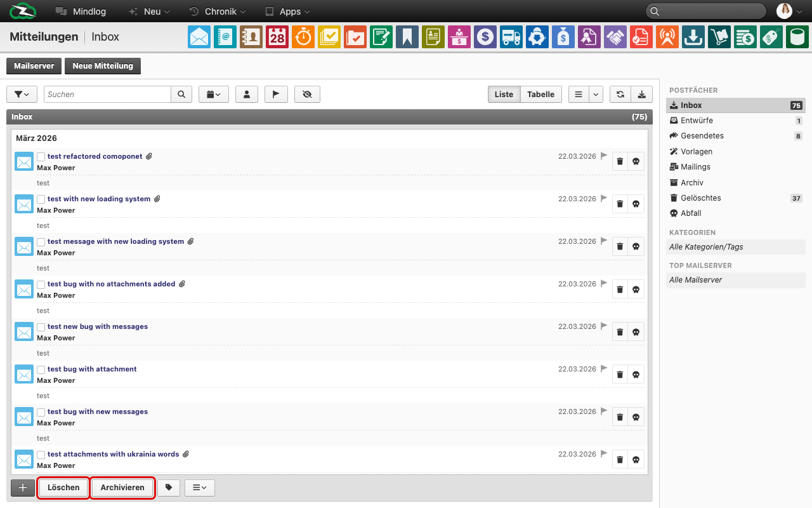Click the download icon next to refresh
The height and width of the screenshot is (508, 812).
[x=641, y=94]
